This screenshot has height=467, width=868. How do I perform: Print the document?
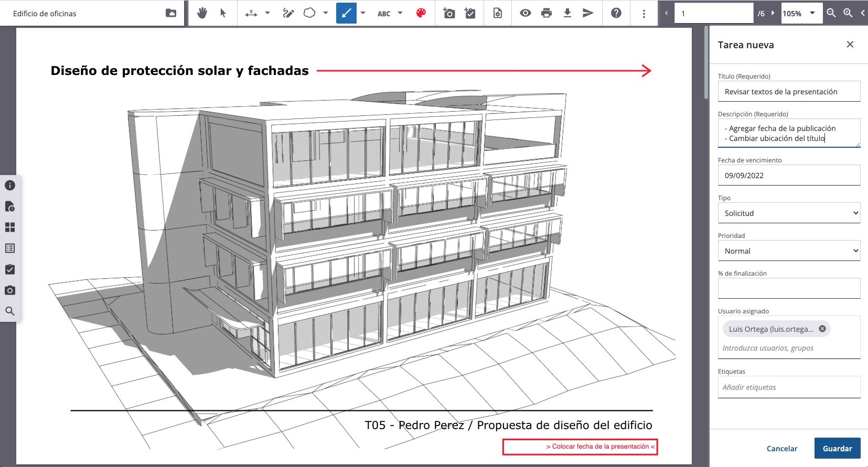pyautogui.click(x=546, y=13)
